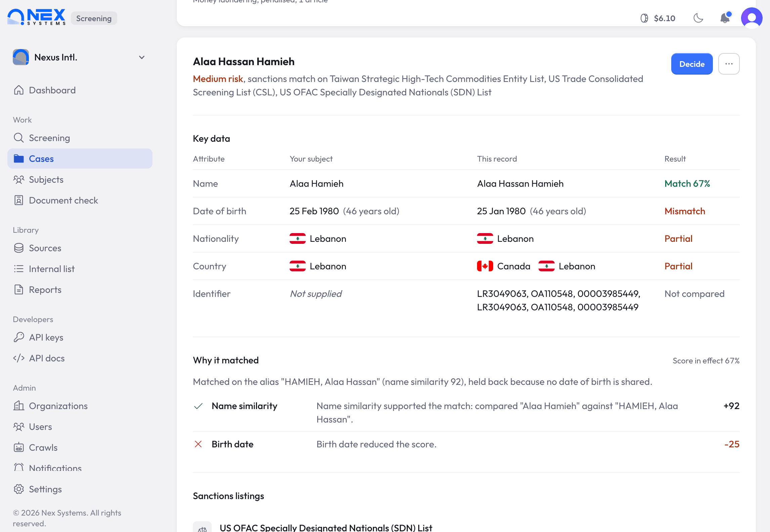Open Settings gear icon
Screen dimensions: 770x532
click(19, 489)
